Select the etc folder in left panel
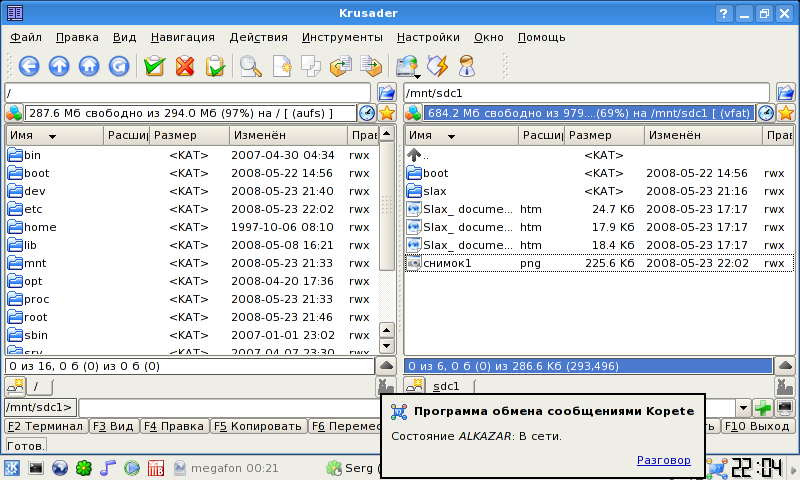This screenshot has width=800, height=480. point(192,209)
